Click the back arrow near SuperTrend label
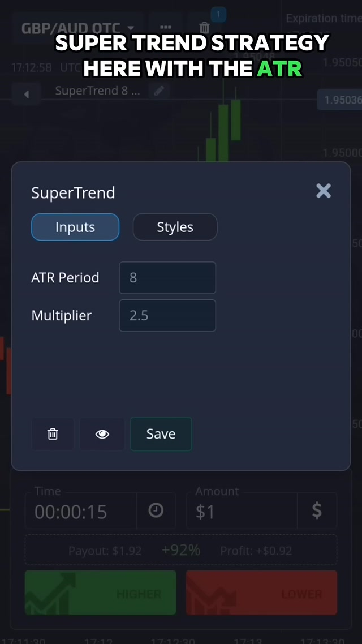This screenshot has height=644, width=362. [x=26, y=94]
